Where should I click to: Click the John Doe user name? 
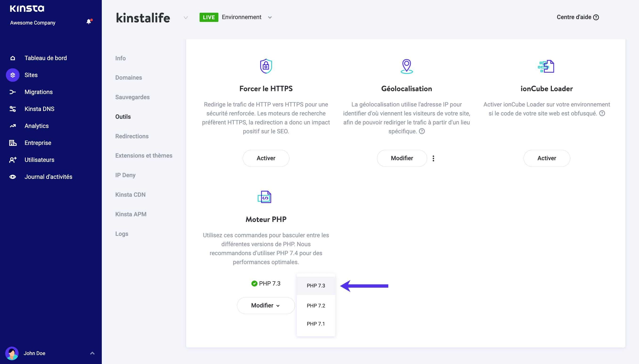point(34,353)
